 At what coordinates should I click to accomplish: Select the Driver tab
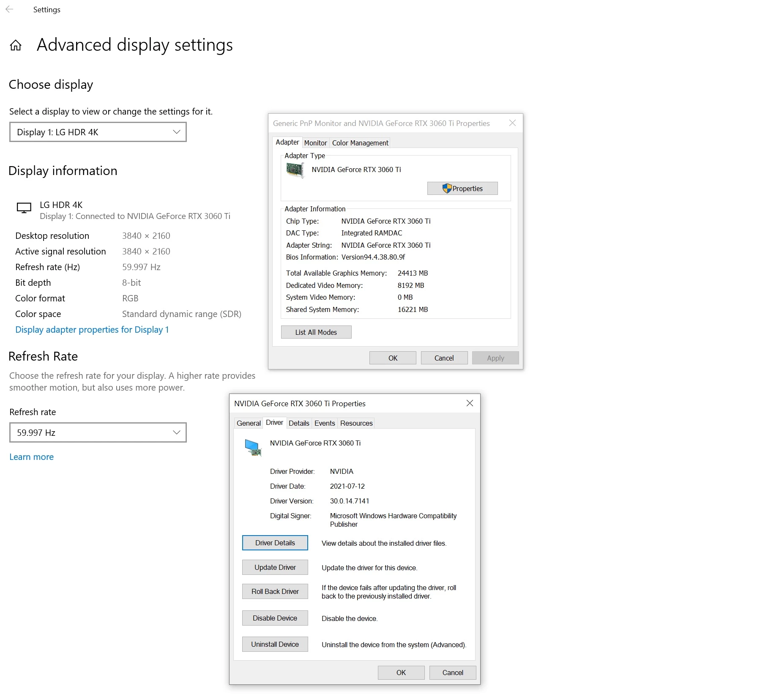(274, 423)
